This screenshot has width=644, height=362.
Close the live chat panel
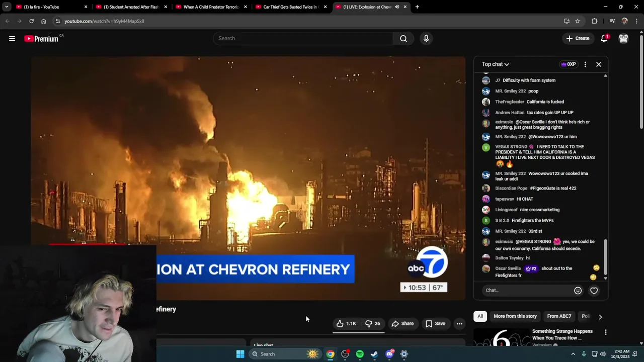[x=599, y=64]
